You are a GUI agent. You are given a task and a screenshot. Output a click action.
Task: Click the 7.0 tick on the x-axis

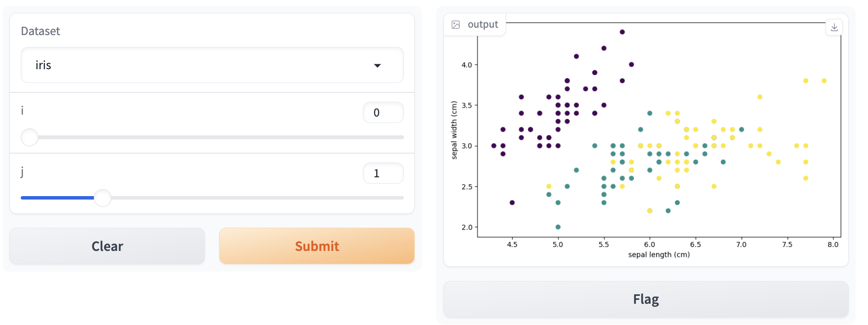(x=741, y=244)
